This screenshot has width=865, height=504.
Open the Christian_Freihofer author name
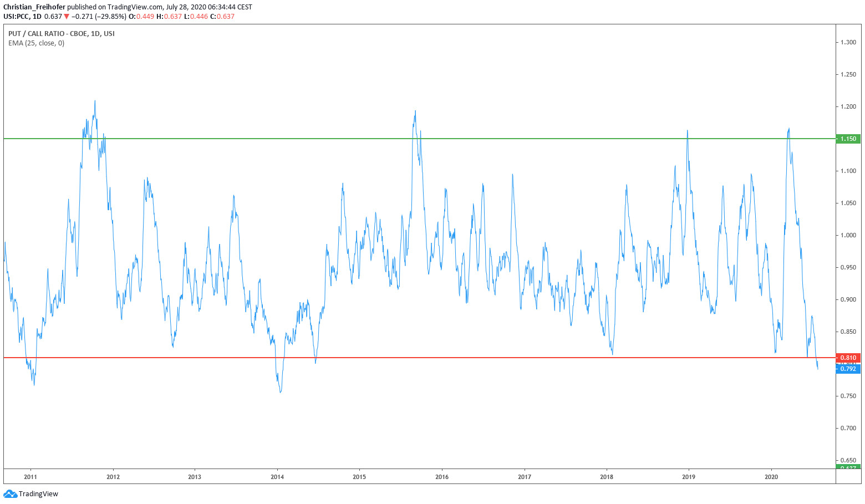coord(34,7)
